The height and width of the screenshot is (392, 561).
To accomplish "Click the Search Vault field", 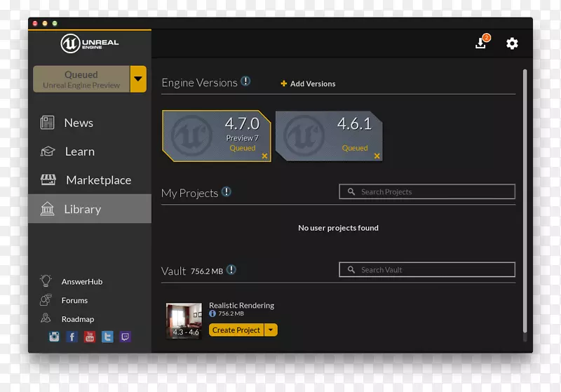I will point(427,270).
